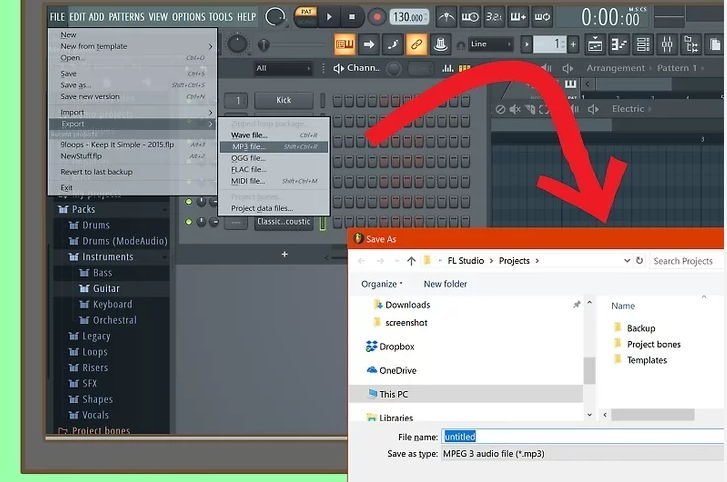Toggle the green mute LED on the Classic..coustic row

188,222
